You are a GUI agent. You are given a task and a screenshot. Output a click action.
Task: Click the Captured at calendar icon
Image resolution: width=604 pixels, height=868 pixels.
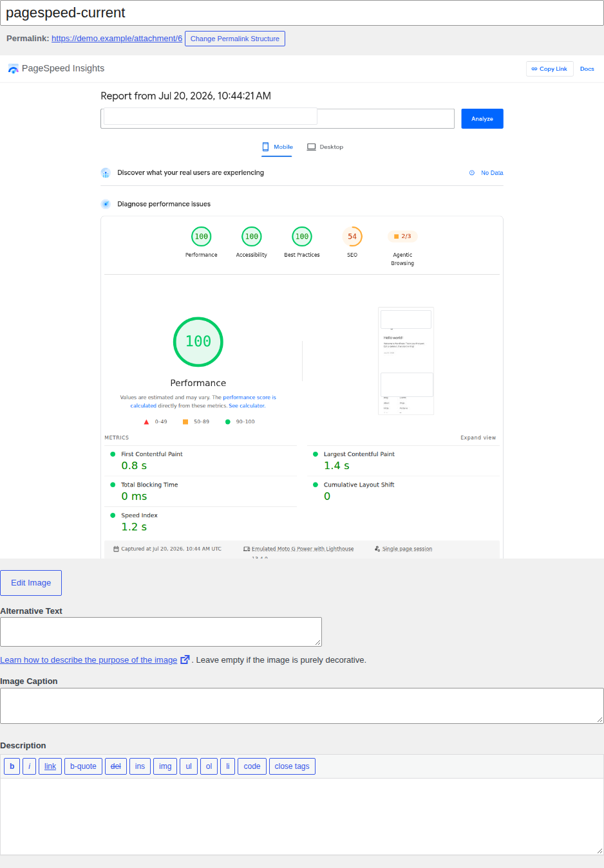(x=116, y=549)
